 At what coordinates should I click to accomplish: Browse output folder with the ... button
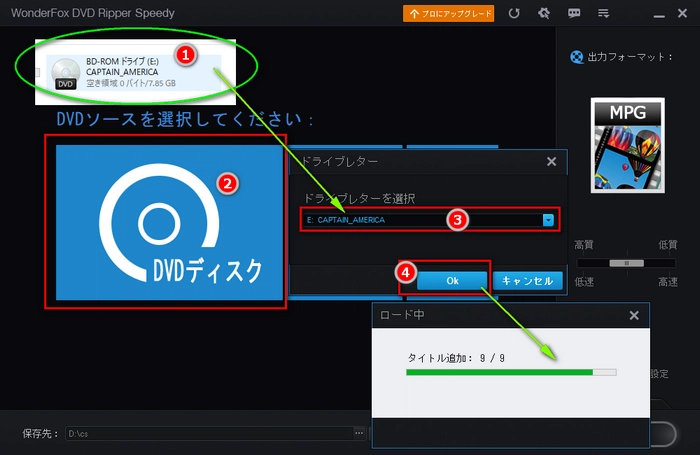(x=359, y=433)
